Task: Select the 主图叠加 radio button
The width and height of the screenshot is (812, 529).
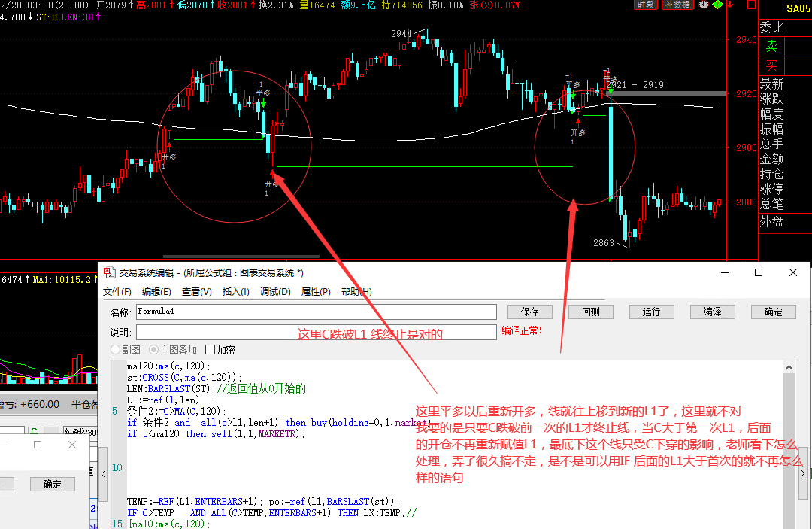Action: click(153, 350)
